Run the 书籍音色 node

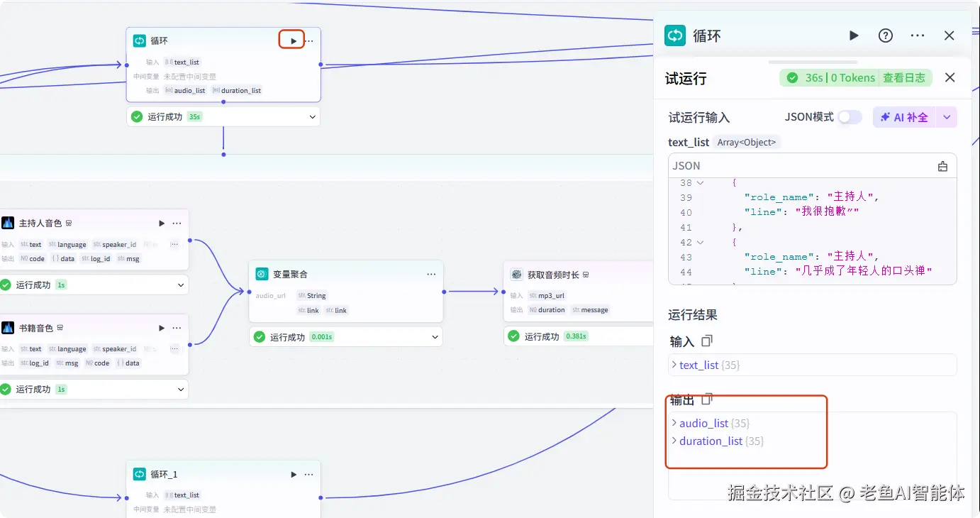coord(162,328)
